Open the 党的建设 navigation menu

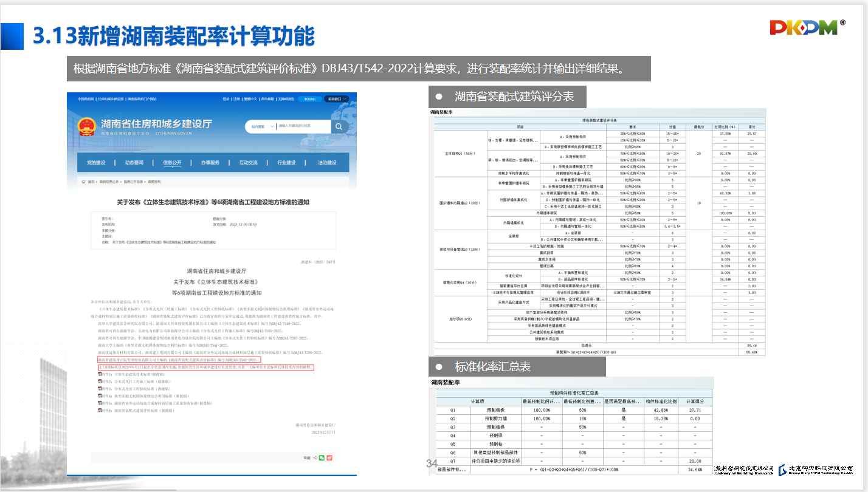[96, 163]
